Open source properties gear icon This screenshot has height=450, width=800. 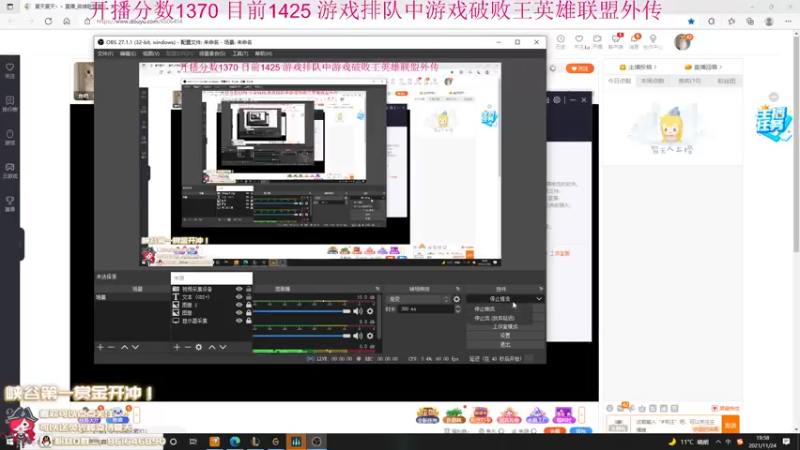(198, 347)
